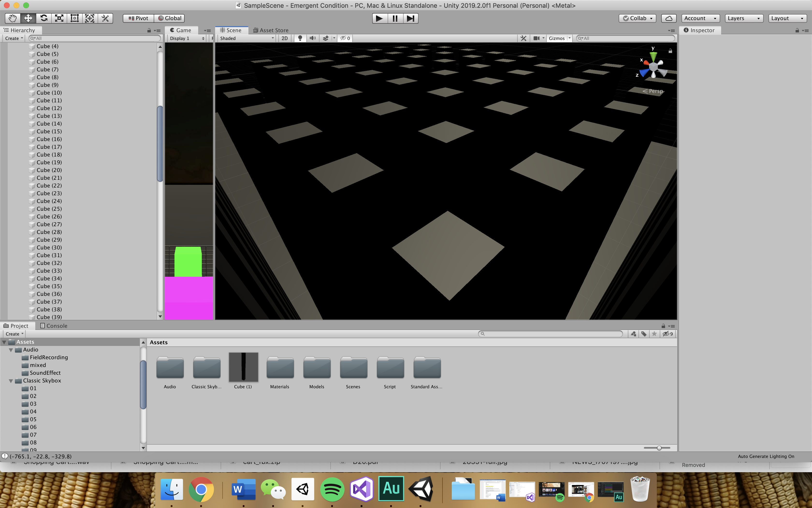Toggle the Scene view gizmo lock

tap(670, 51)
